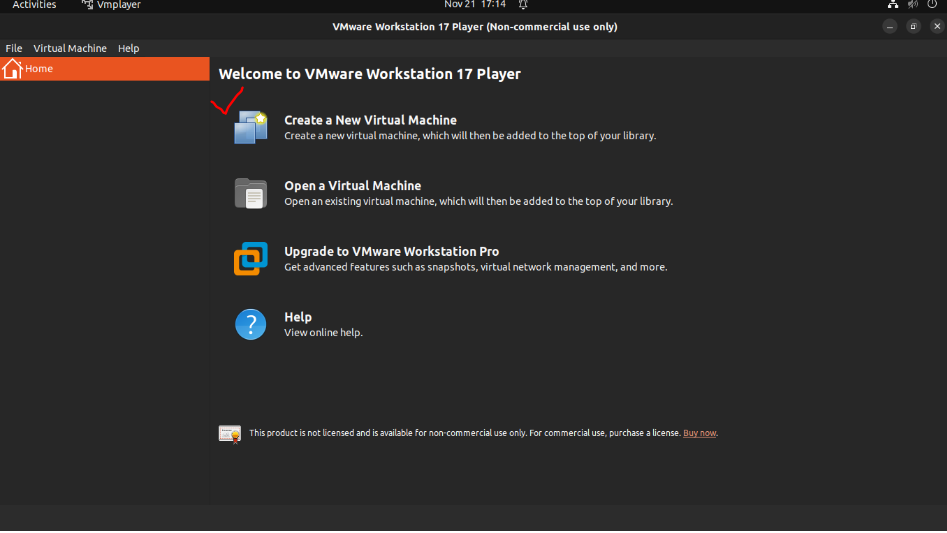Viewport: 947px width, 533px height.
Task: Maximize the VMware Player window
Action: (x=913, y=27)
